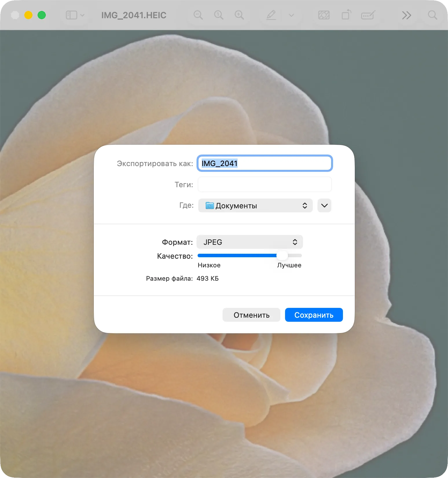Viewport: 448px width, 478px height.
Task: Click the Формат label
Action: point(177,242)
